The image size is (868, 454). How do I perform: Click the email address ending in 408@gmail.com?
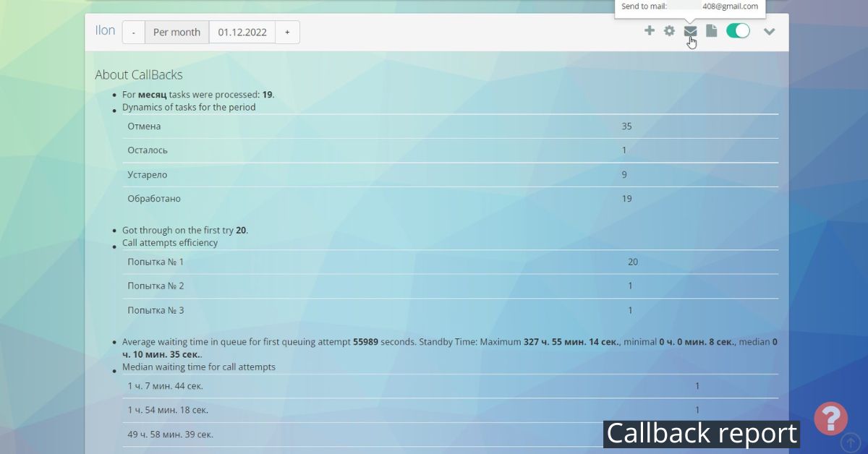click(x=728, y=6)
